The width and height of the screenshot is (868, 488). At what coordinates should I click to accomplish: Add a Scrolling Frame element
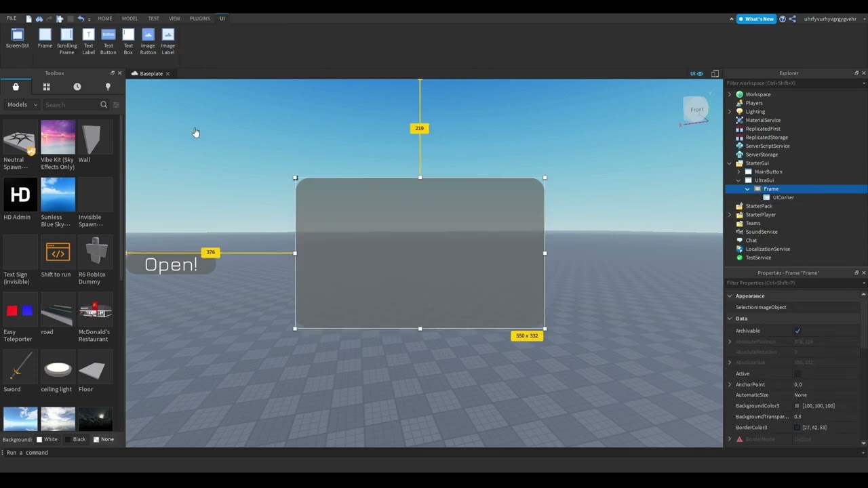pyautogui.click(x=66, y=41)
